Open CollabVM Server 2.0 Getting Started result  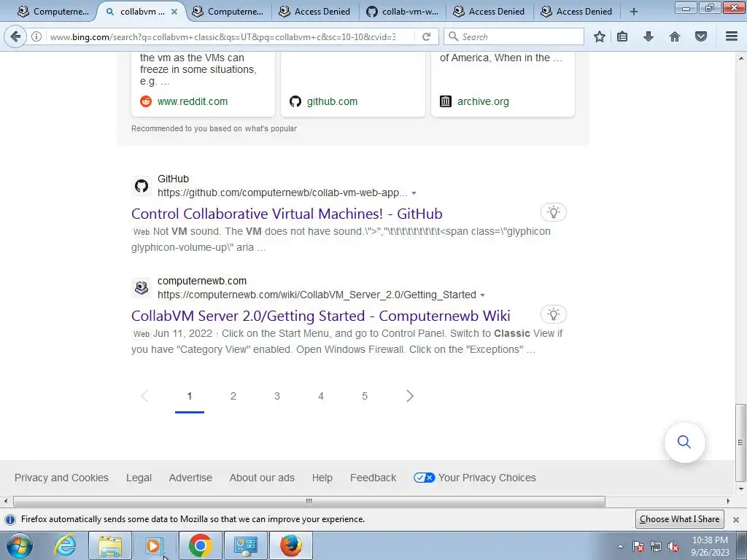pos(321,316)
